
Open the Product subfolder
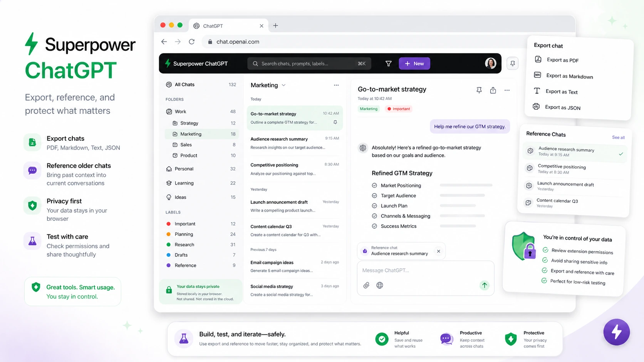[201, 155]
